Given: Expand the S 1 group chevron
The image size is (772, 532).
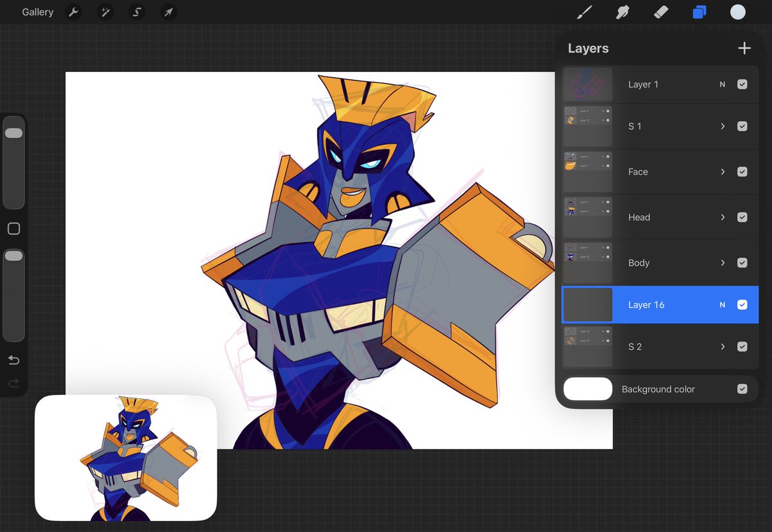Looking at the screenshot, I should 722,126.
